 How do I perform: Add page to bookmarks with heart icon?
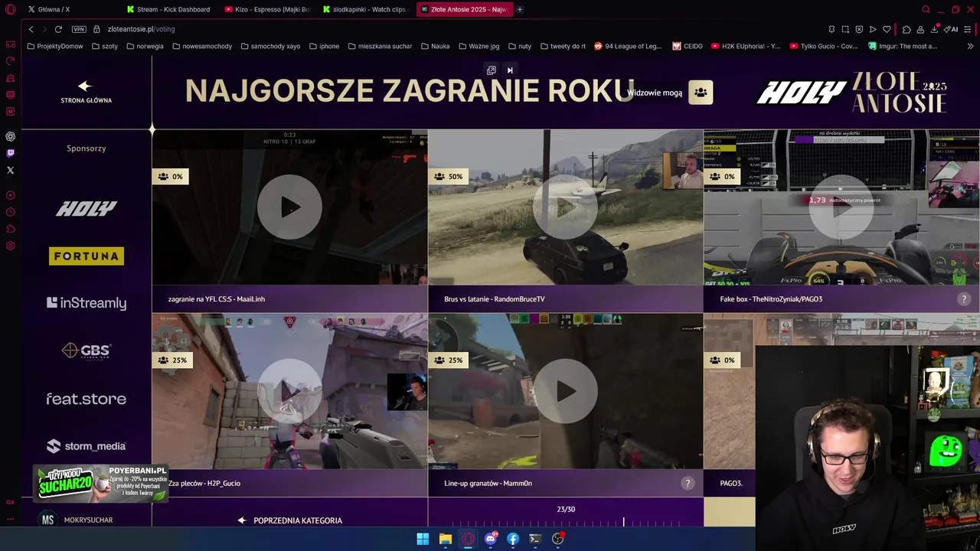(887, 29)
